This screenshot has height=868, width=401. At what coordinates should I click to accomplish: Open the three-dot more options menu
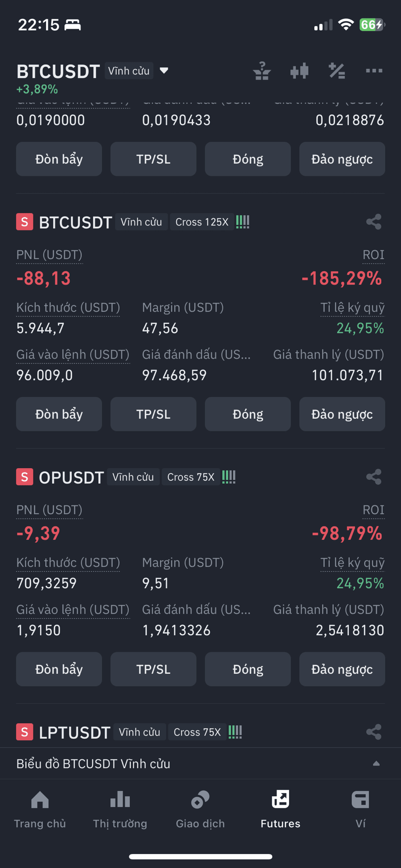tap(374, 71)
